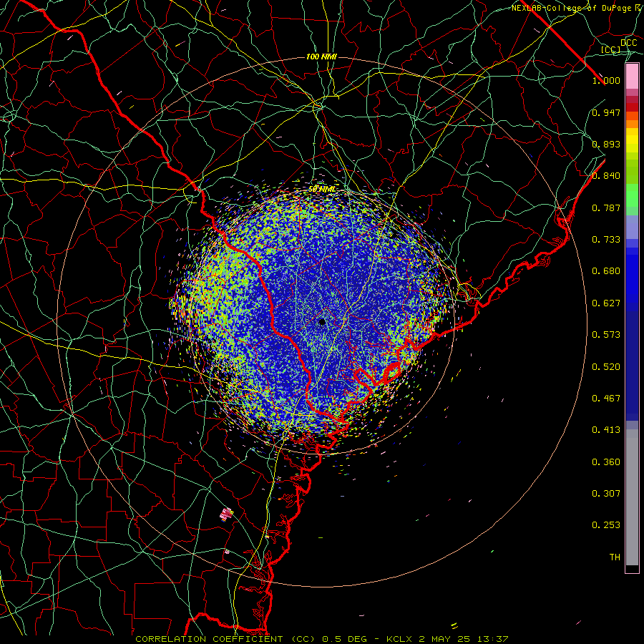Viewport: 644px width, 644px height.
Task: Pick the bright blue swatch on the legend
Action: 632,278
